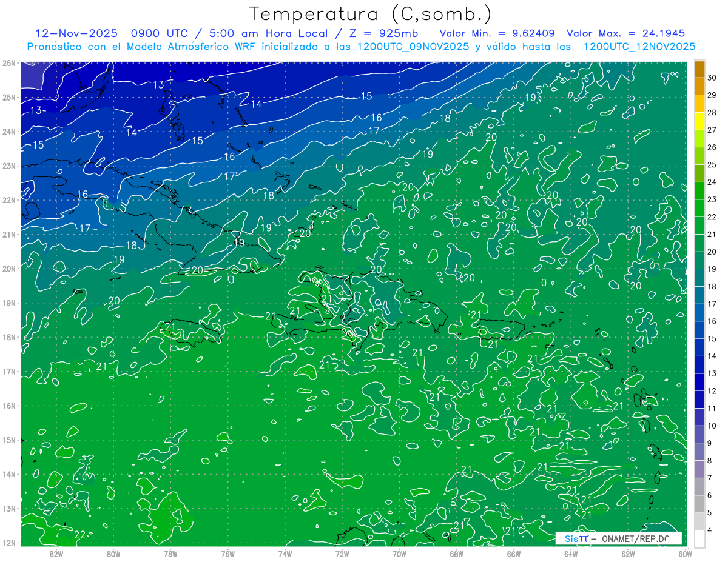
Task: Click the '19N' latitude axis label
Action: 8,303
